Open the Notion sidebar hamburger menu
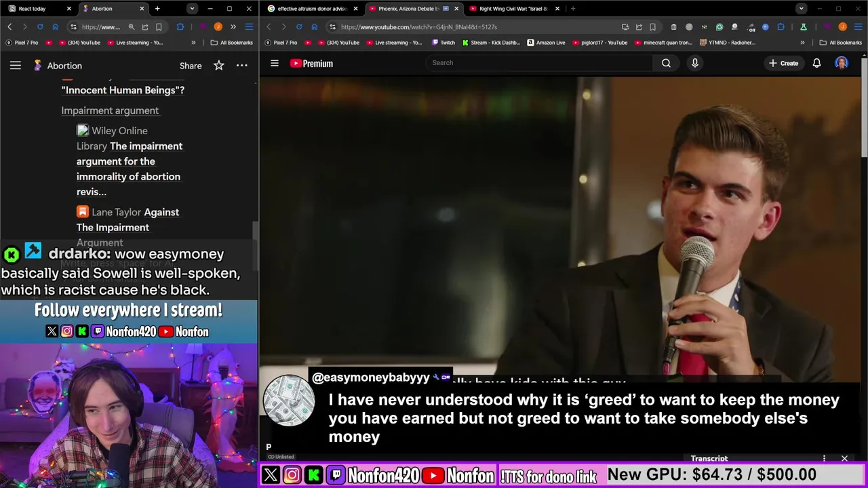Viewport: 868px width, 488px height. coord(16,66)
